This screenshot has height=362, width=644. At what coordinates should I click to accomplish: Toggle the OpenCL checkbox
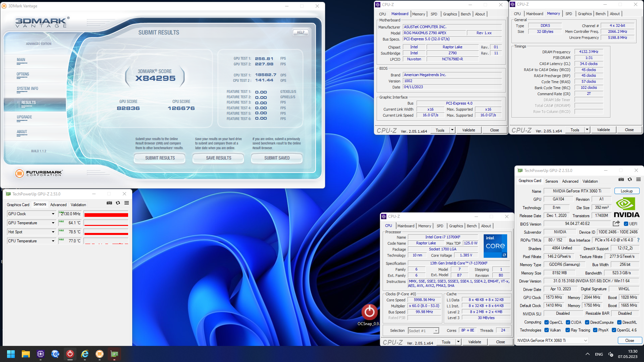546,322
